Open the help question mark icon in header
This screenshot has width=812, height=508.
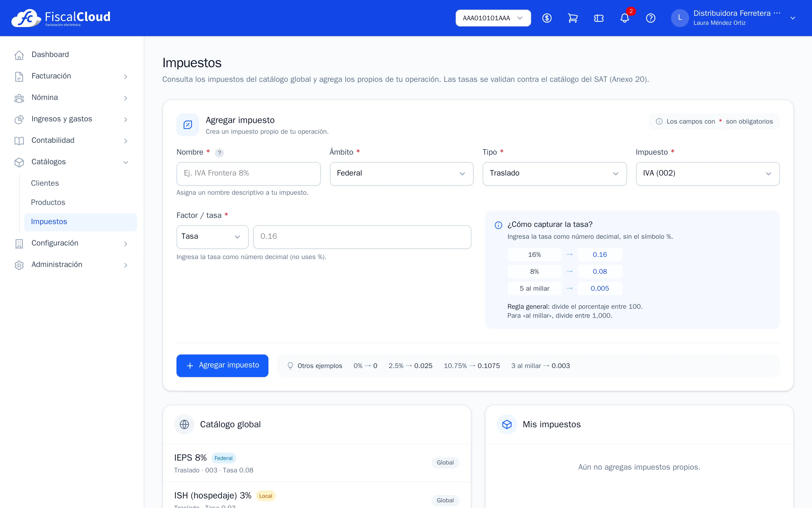click(x=651, y=18)
